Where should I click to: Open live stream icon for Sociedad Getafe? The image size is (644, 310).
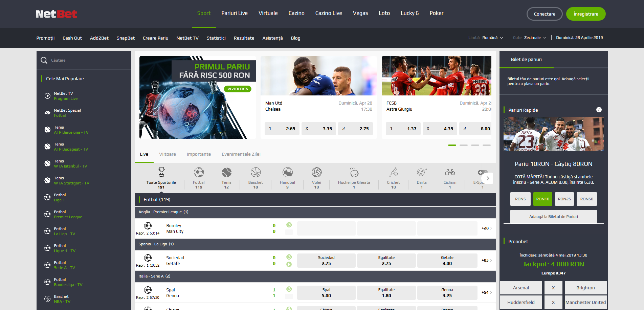tap(289, 264)
